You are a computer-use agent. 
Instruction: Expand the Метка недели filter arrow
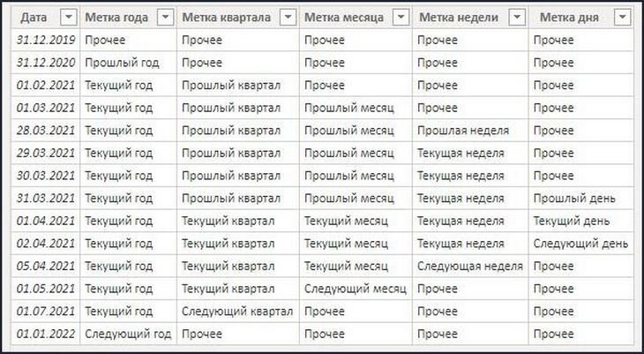(517, 18)
